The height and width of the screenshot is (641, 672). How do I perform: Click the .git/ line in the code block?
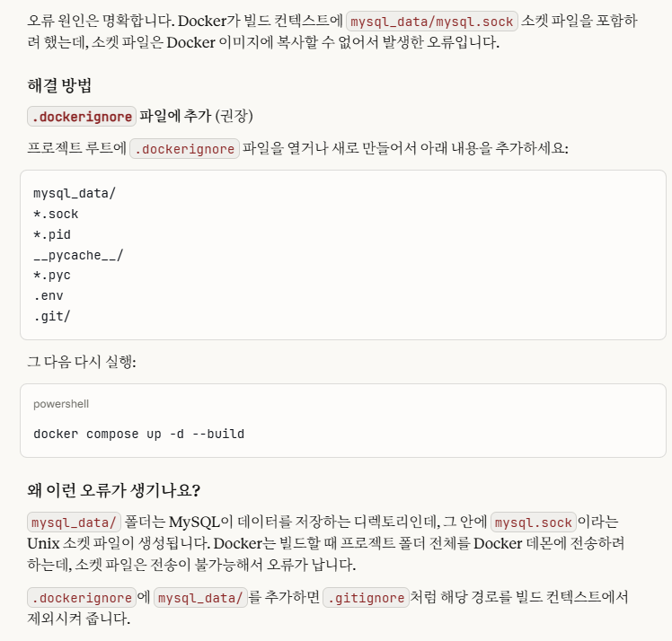pos(52,316)
